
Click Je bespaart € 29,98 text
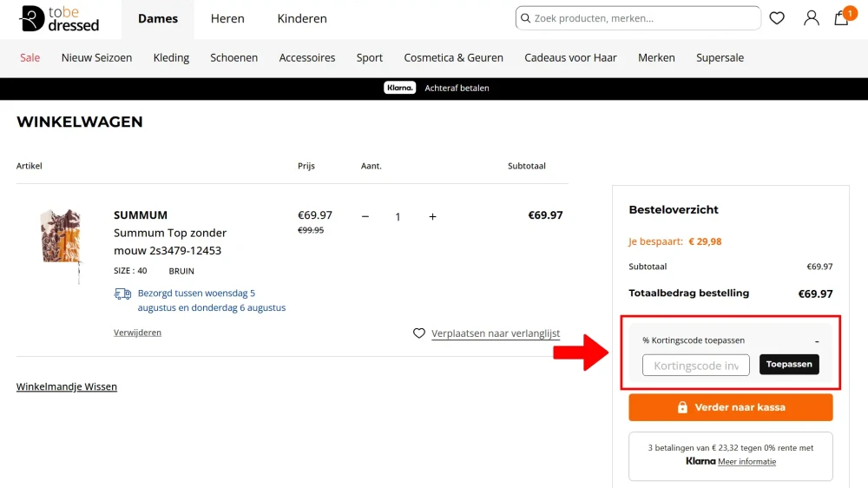pyautogui.click(x=674, y=241)
